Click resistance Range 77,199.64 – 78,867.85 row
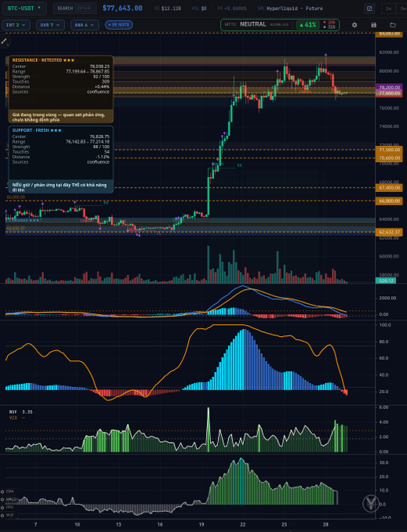Viewport: 407px width, 532px height. (60, 71)
